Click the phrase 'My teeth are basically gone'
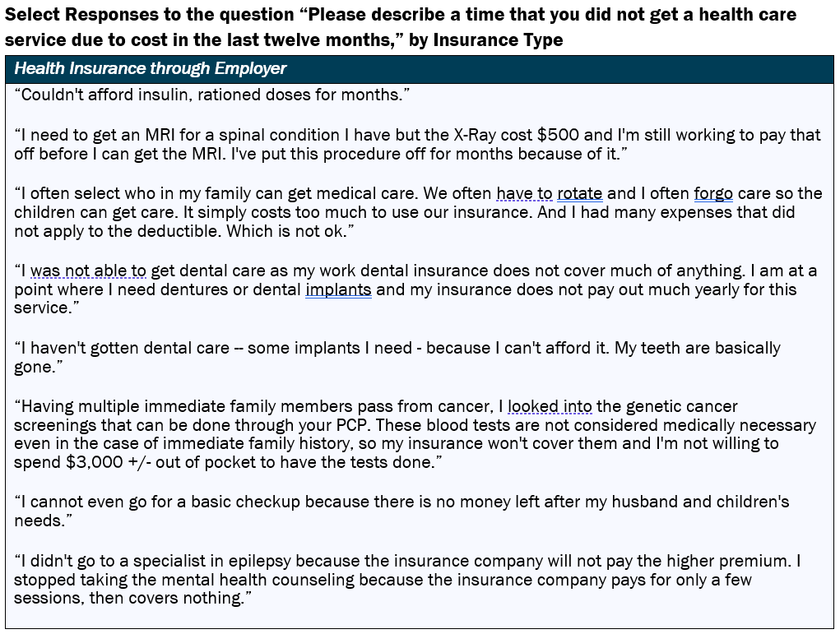840x634 pixels. 397,357
